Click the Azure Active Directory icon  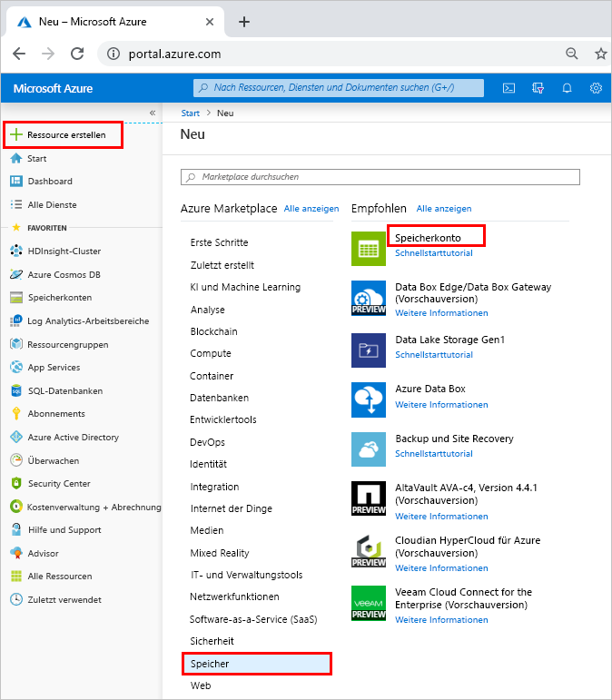point(16,437)
